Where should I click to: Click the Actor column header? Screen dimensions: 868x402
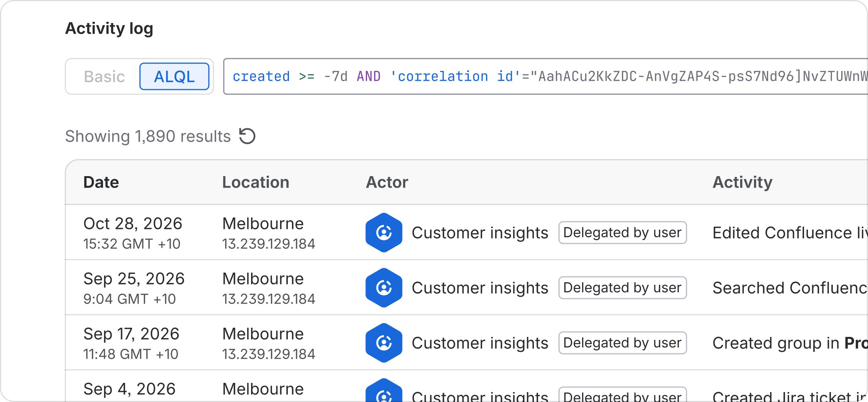pos(387,182)
